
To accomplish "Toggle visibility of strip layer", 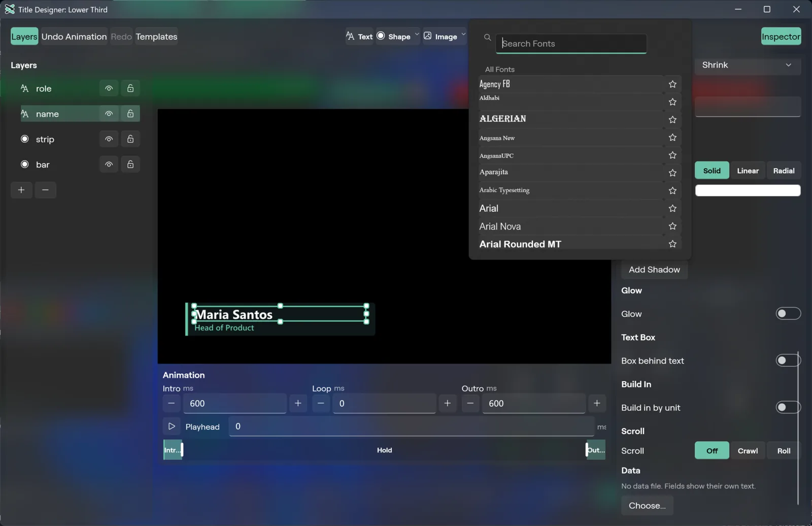I will 109,139.
